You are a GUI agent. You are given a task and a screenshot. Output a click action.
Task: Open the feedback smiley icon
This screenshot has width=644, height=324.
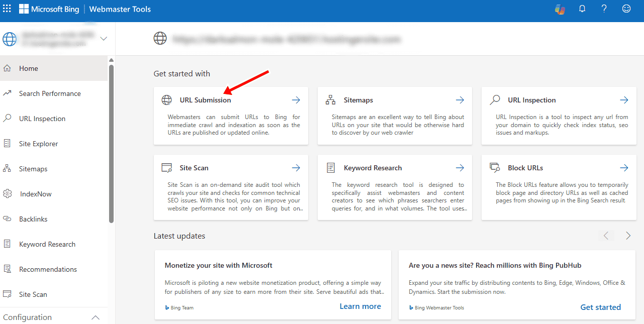[626, 9]
